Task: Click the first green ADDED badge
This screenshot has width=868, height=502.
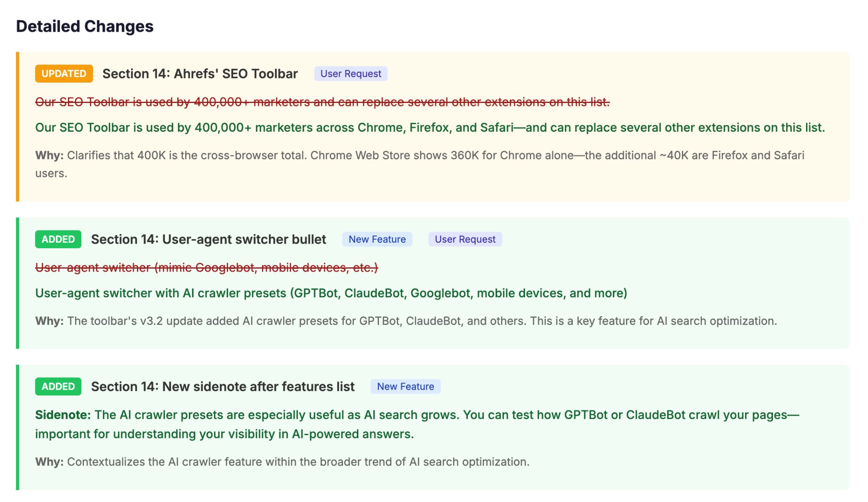Action: click(x=58, y=239)
